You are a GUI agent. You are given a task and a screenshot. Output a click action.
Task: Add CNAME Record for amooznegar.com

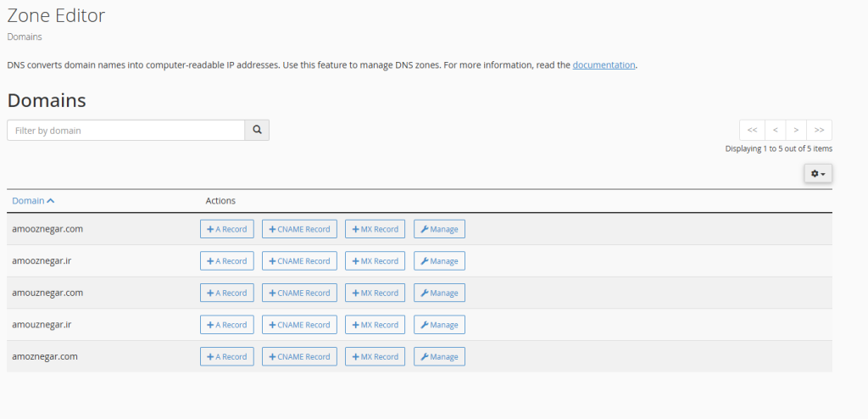tap(299, 229)
